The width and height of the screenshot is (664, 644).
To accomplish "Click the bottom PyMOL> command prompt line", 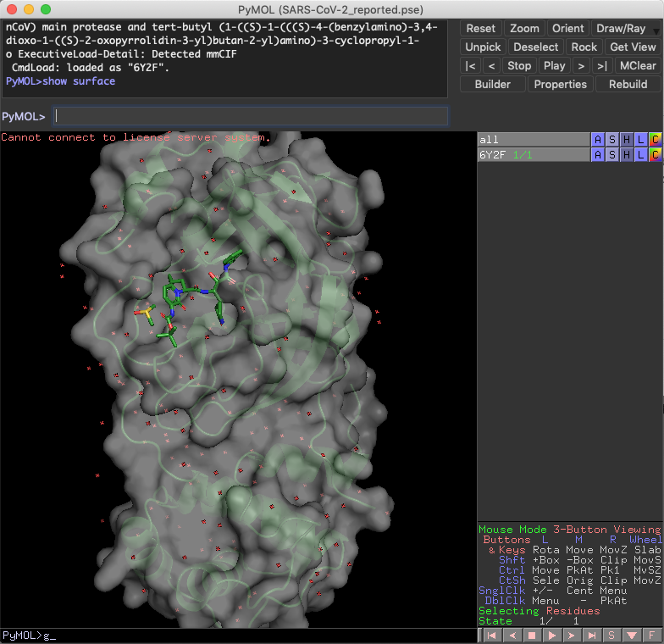I will [238, 636].
